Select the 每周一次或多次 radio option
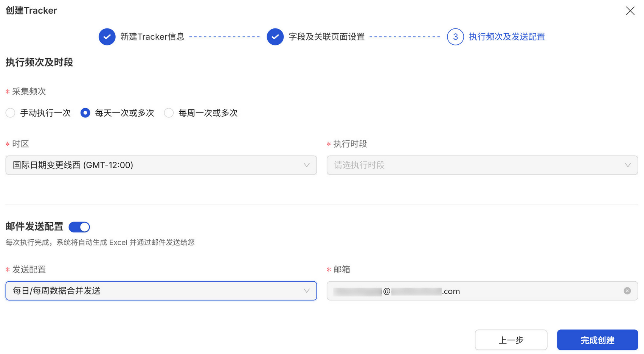 [169, 113]
